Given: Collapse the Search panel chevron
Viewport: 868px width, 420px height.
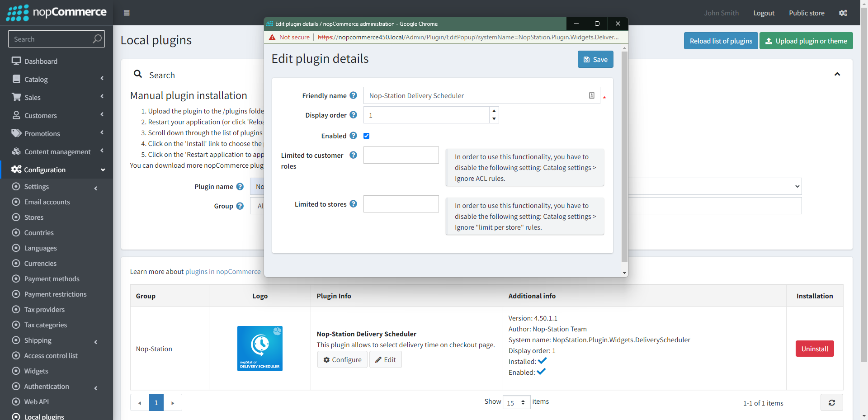Looking at the screenshot, I should [x=837, y=74].
